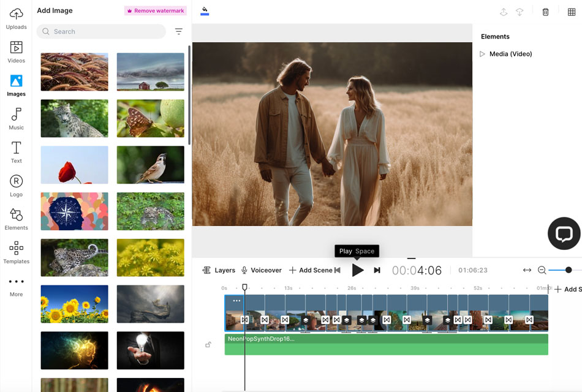Select the feather grass image thumbnail
582x392 pixels.
click(74, 72)
